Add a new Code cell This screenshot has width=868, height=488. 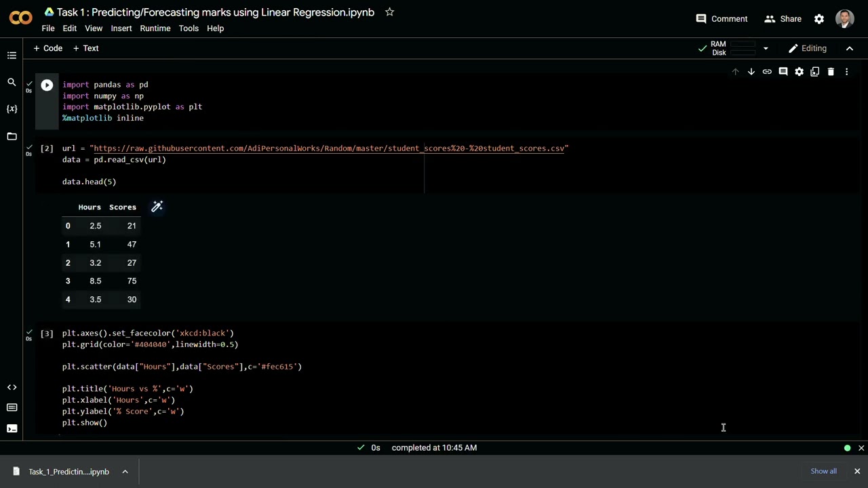point(47,49)
